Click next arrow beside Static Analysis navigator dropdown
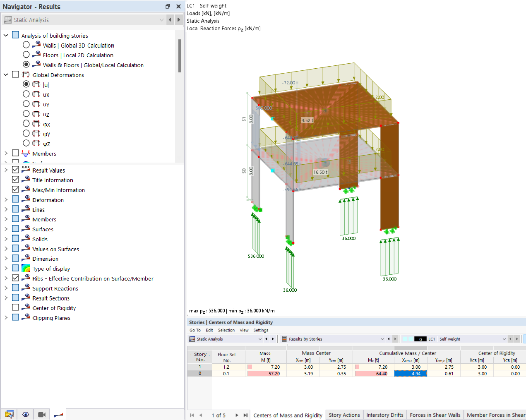 tap(178, 19)
